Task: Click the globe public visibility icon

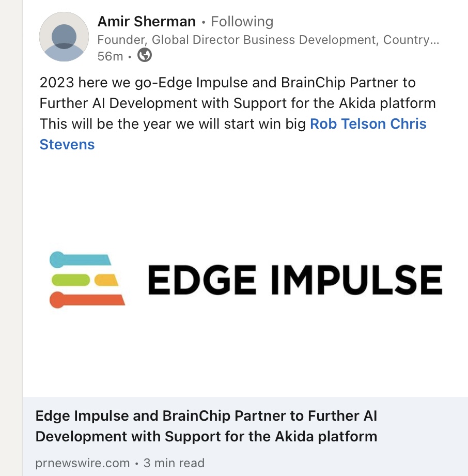Action: pos(145,55)
